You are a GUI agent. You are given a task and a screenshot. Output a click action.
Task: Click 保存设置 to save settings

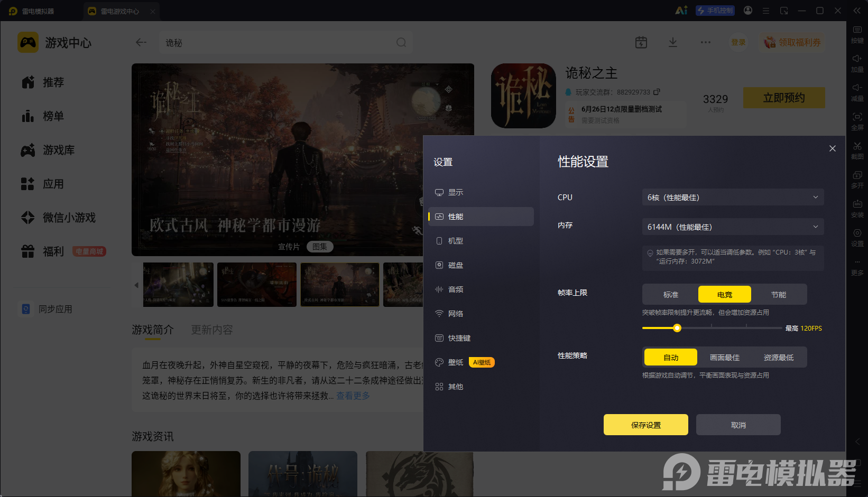(646, 425)
